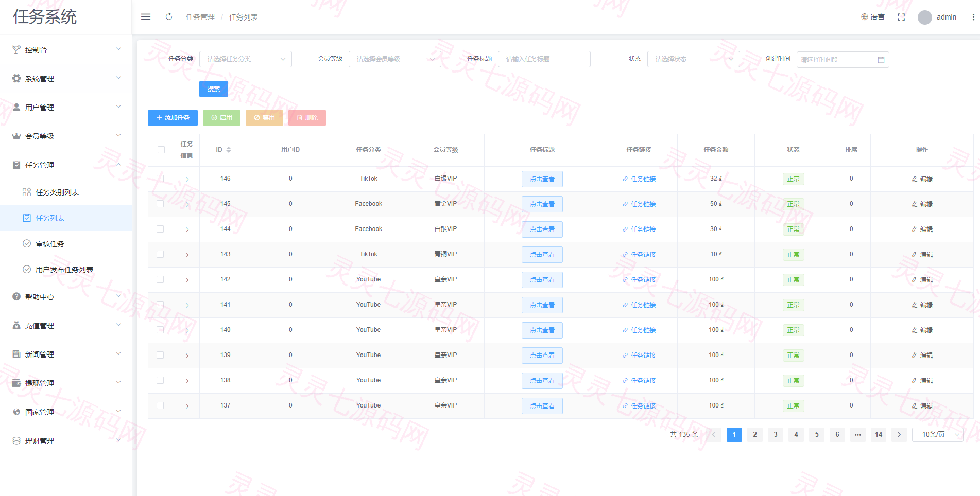Open the task category dropdown filter
This screenshot has width=980, height=496.
[246, 59]
